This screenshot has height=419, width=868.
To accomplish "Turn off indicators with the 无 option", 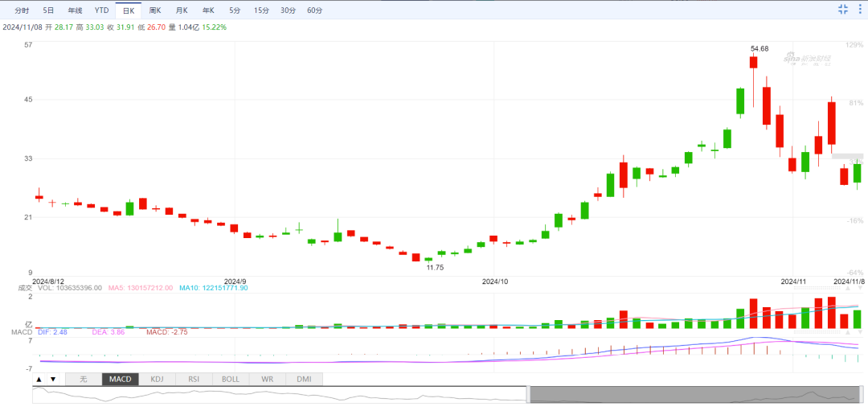I will tap(83, 379).
